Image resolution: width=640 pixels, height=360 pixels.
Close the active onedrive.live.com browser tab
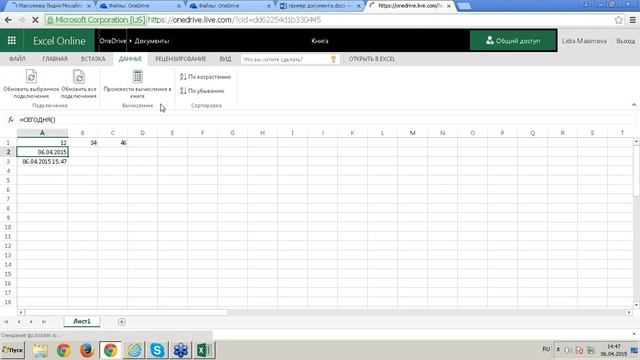pos(449,6)
